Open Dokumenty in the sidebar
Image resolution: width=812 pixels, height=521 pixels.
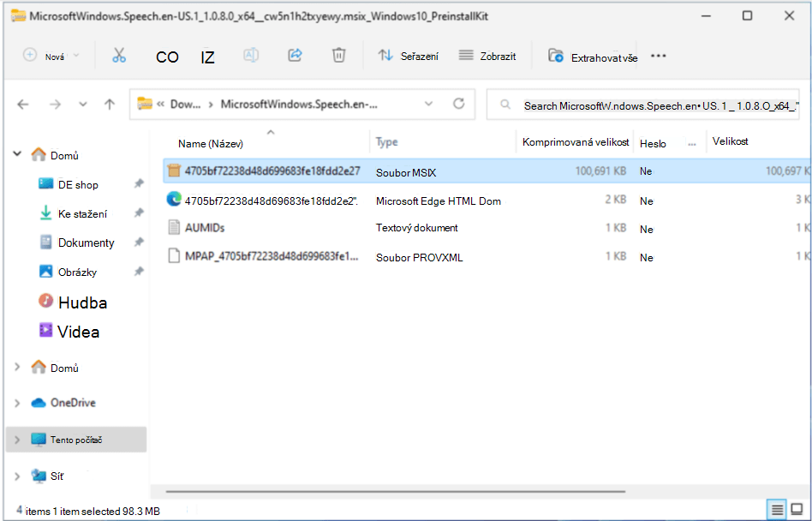pyautogui.click(x=86, y=243)
